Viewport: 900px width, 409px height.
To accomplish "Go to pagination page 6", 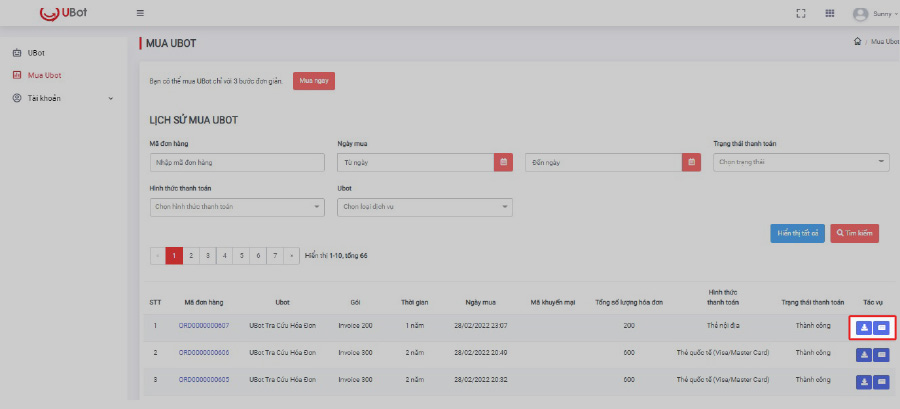I will 258,256.
